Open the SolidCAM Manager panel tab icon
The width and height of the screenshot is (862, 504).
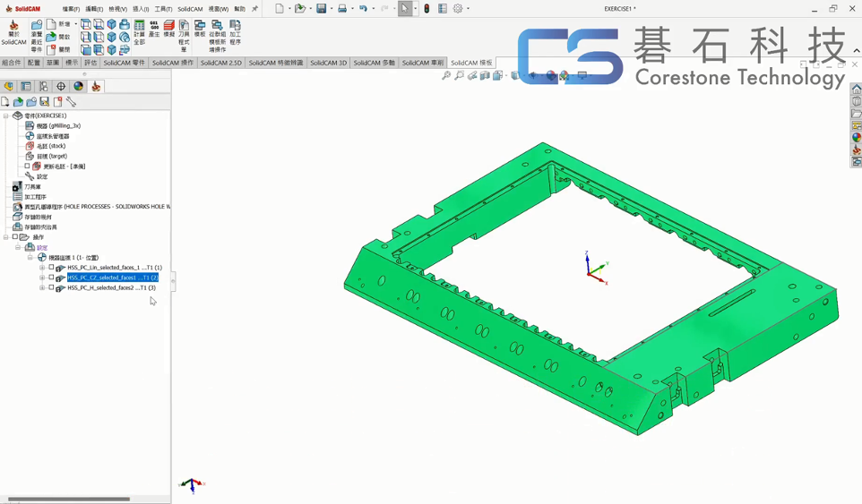(x=96, y=87)
